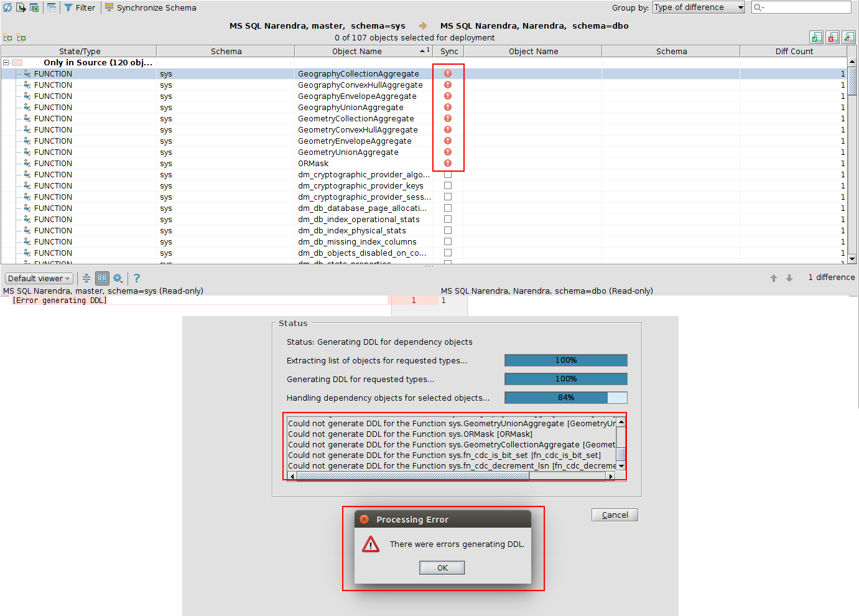The image size is (859, 616).
Task: Go to previous difference arrow
Action: 774,278
